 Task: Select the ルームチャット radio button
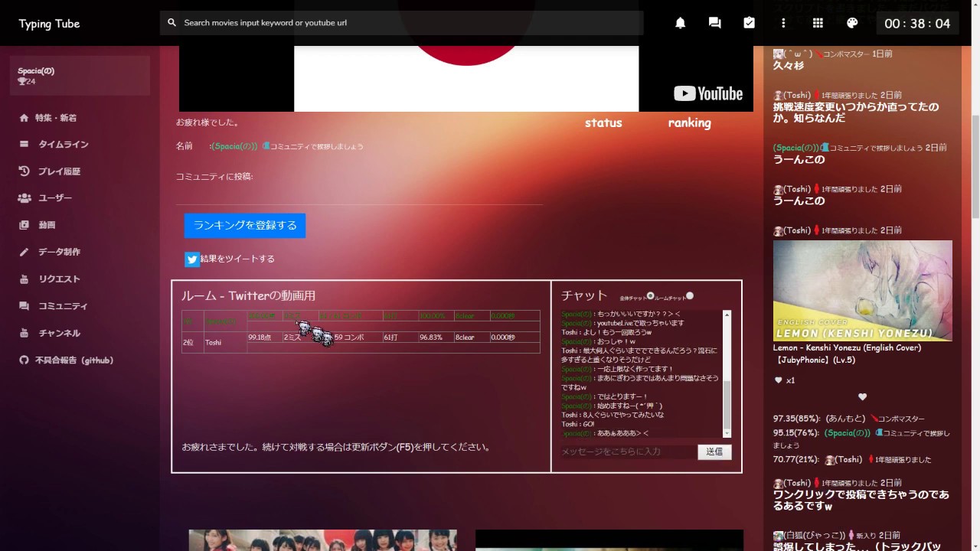(690, 295)
